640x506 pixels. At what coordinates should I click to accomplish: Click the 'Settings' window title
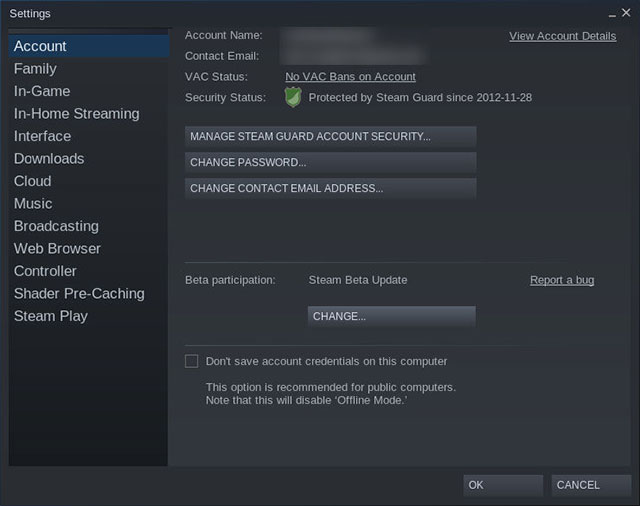30,14
